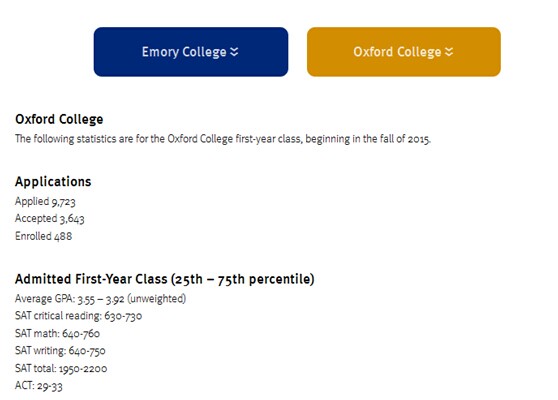Click the Emory College label text
This screenshot has width=558, height=400.
click(x=184, y=52)
